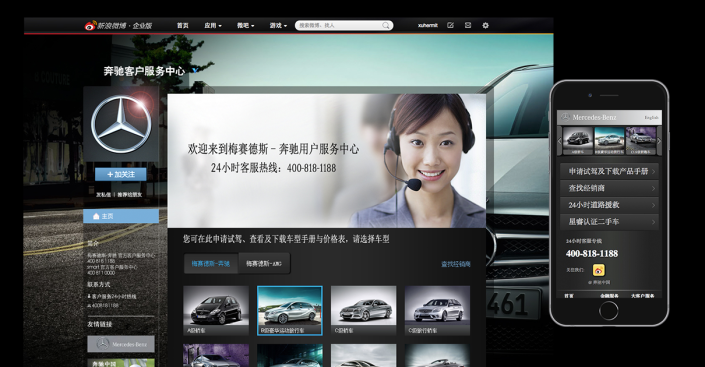Select 主页 in left sidebar
The image size is (705, 367).
click(x=121, y=216)
